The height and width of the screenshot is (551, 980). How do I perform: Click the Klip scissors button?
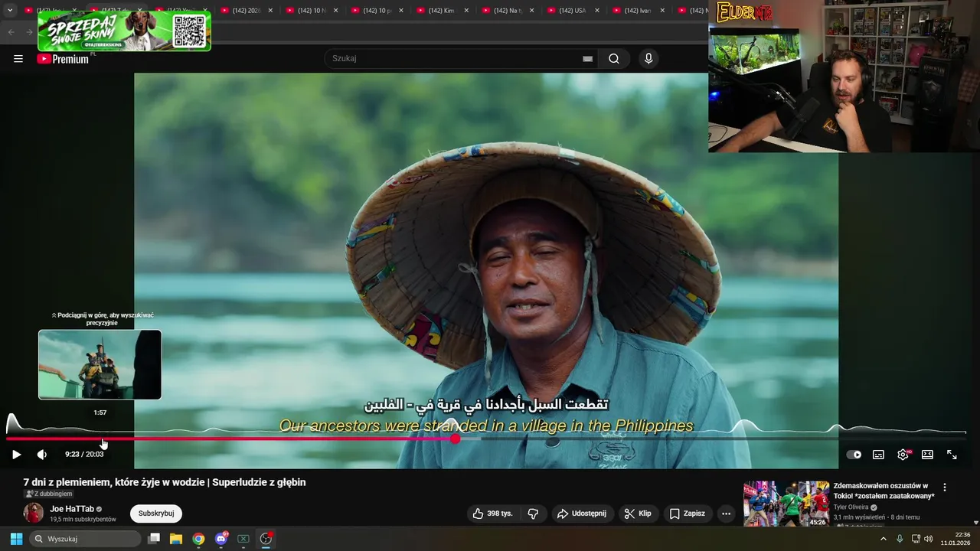click(x=638, y=514)
